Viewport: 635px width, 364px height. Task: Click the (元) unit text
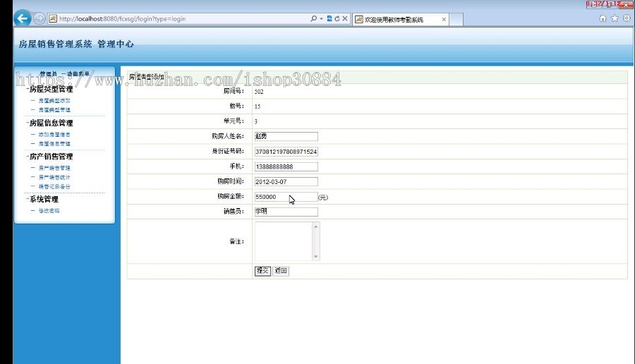(323, 198)
